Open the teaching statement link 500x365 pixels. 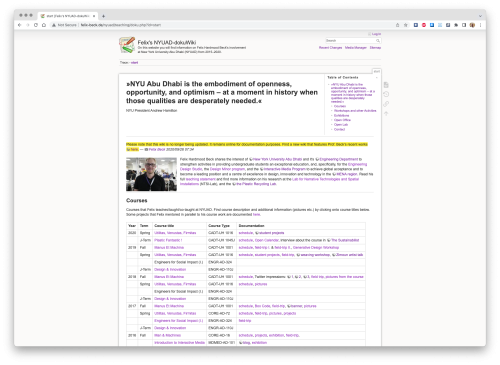point(200,179)
